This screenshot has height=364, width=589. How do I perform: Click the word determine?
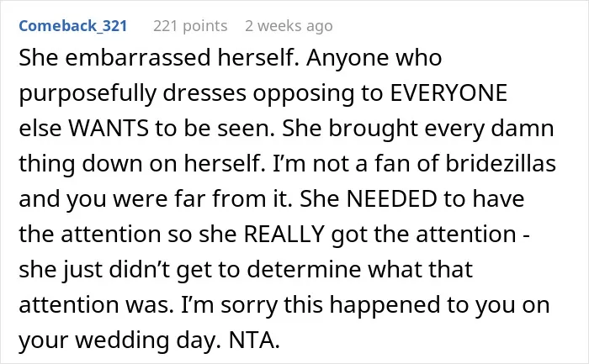pos(304,269)
